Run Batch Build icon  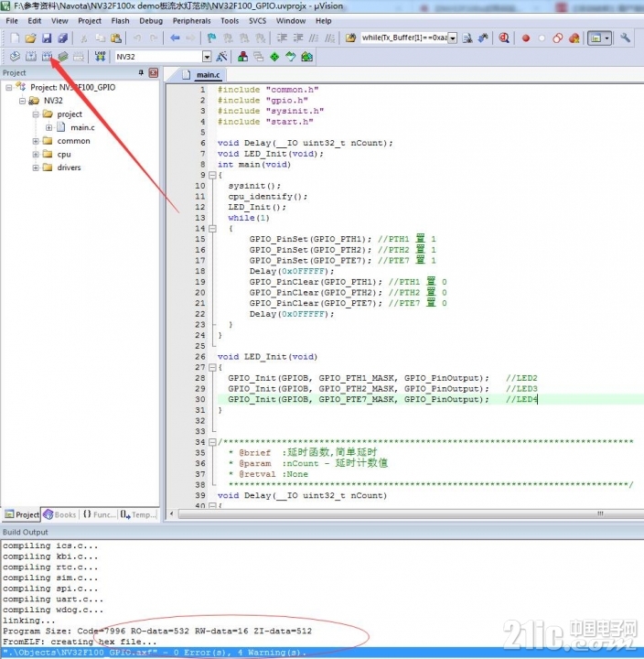pos(63,57)
